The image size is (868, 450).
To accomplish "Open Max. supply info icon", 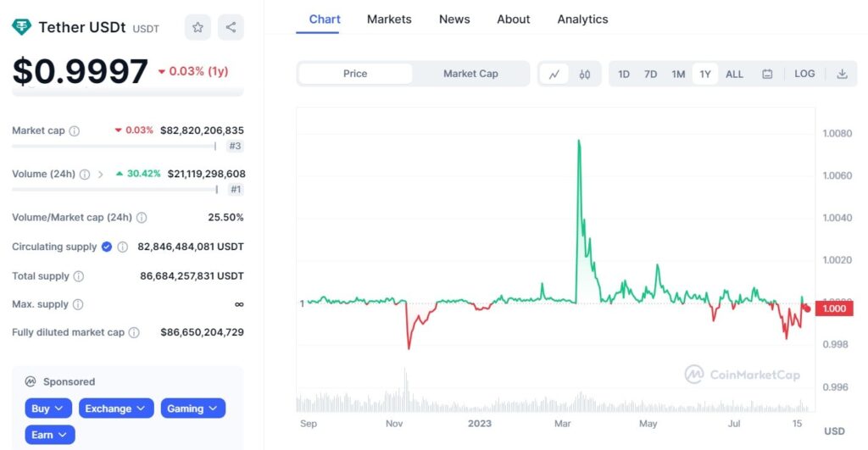I will [78, 304].
